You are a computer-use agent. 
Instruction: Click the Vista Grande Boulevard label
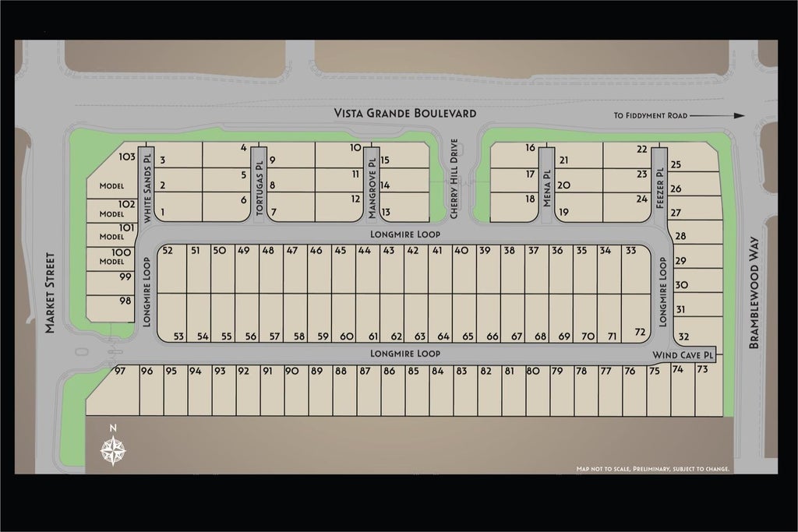click(x=405, y=113)
